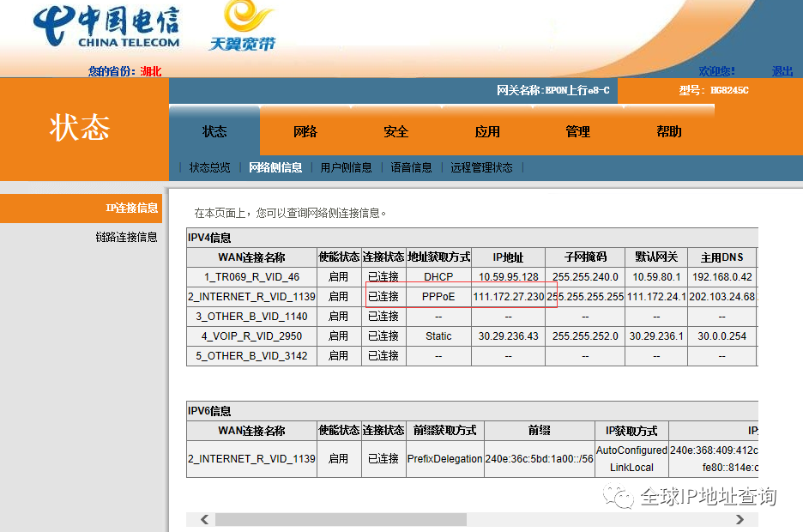This screenshot has width=803, height=532.
Task: Click the IPv6 前缀获取方式 column header
Action: tap(444, 431)
